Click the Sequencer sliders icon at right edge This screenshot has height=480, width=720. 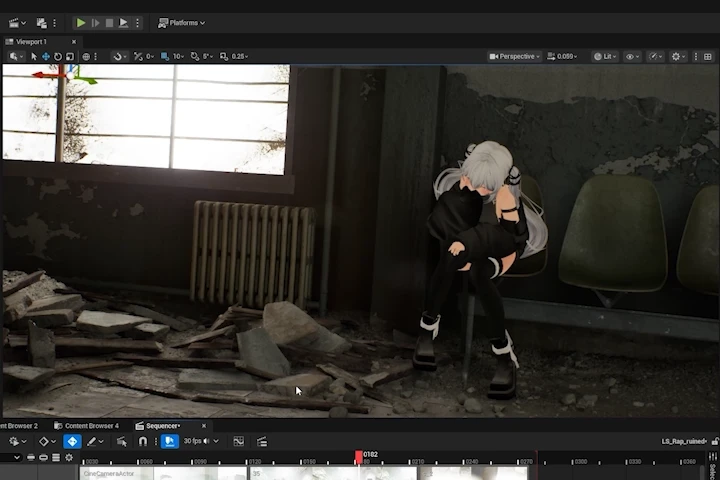(713, 456)
